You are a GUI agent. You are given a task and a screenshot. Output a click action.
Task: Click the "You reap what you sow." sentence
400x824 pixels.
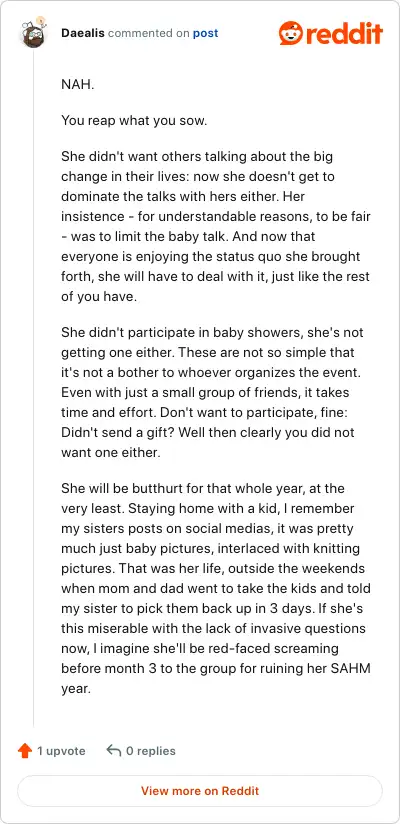point(134,120)
